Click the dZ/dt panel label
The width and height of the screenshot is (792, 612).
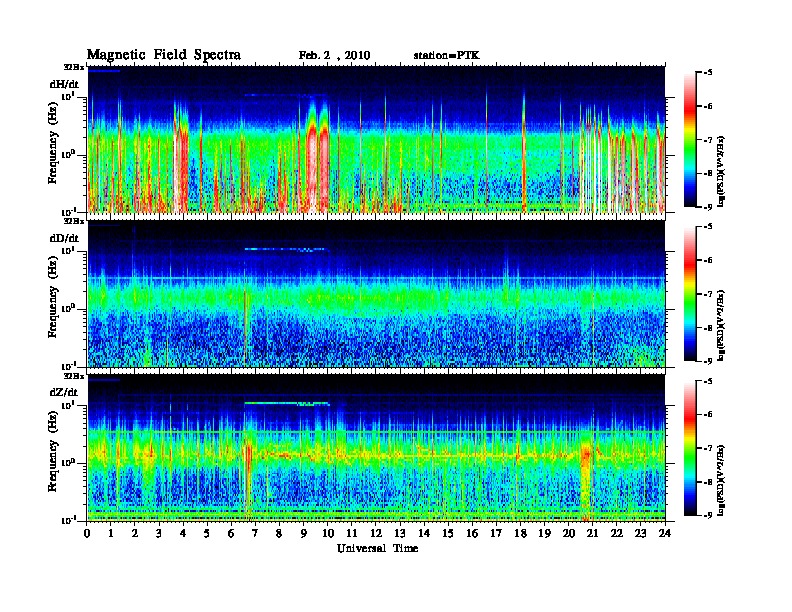(64, 392)
